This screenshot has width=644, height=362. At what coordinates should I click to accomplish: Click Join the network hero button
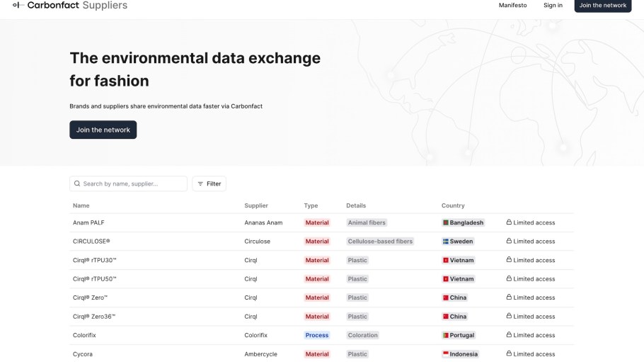[x=103, y=130]
